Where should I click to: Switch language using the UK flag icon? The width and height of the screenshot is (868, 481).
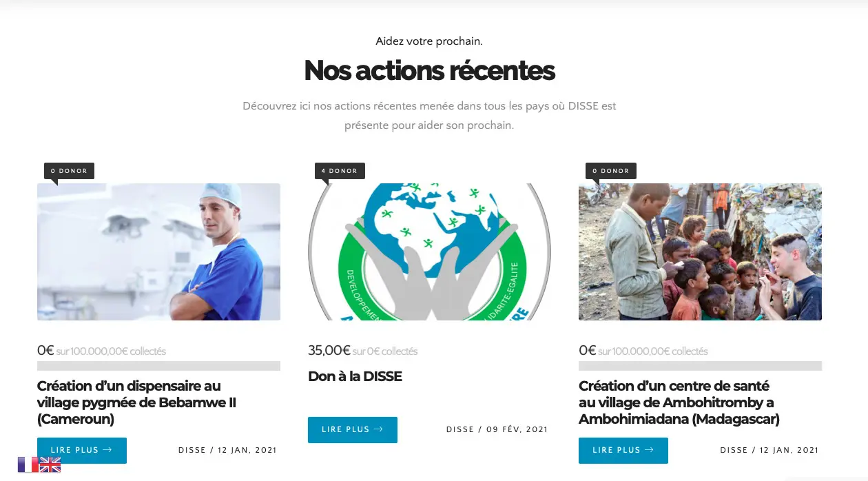click(50, 464)
